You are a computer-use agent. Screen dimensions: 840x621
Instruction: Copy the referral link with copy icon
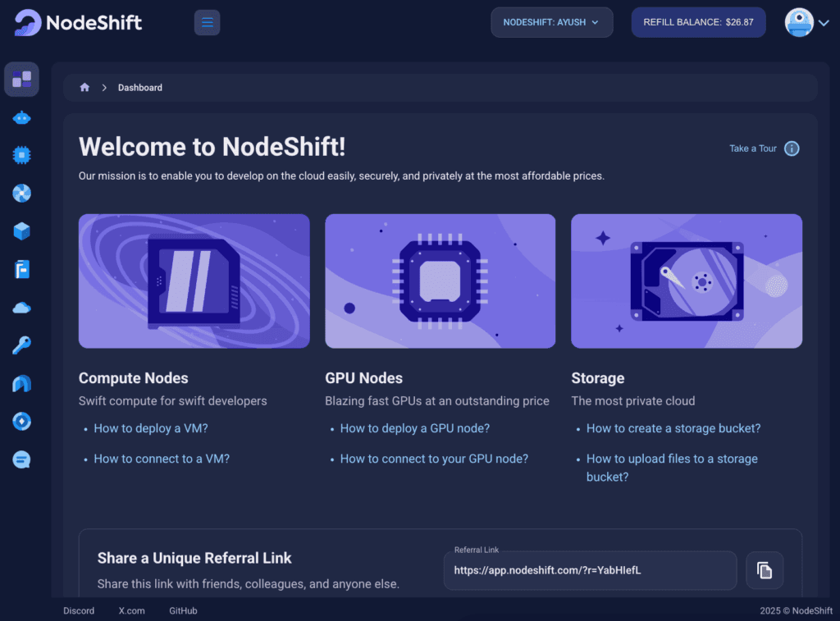[765, 570]
